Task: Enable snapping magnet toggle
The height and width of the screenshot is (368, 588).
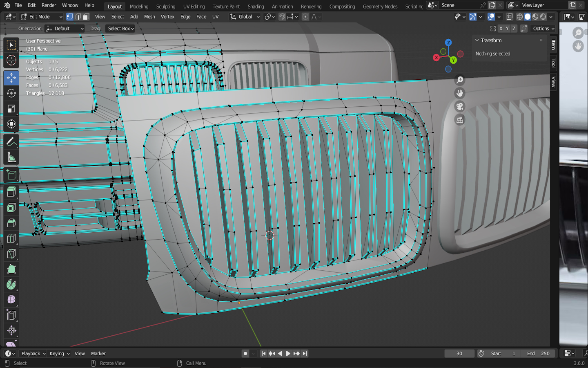Action: click(x=282, y=17)
